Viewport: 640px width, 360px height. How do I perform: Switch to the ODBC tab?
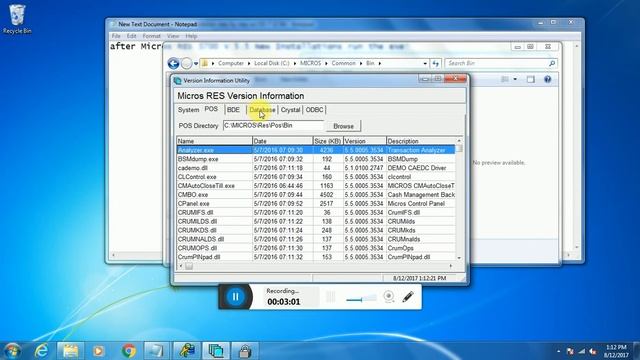click(x=314, y=110)
